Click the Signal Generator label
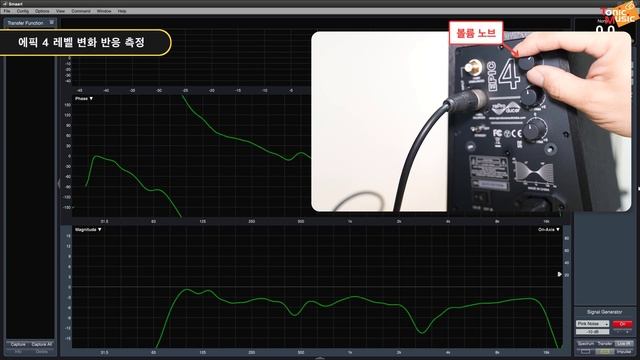 coord(604,312)
